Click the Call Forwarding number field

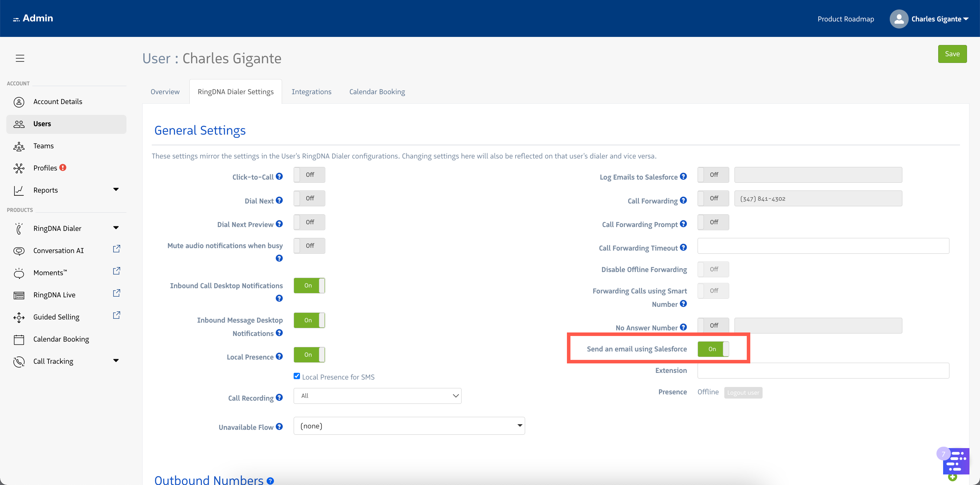tap(818, 198)
